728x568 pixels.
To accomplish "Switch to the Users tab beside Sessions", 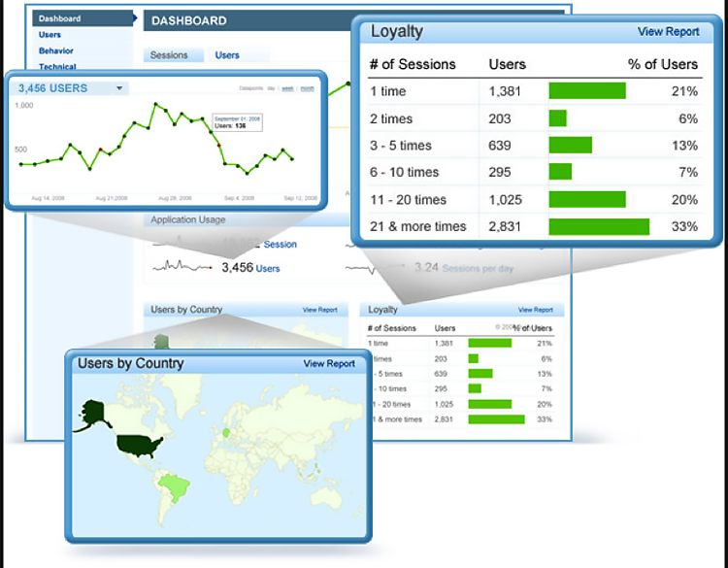I will pos(227,54).
